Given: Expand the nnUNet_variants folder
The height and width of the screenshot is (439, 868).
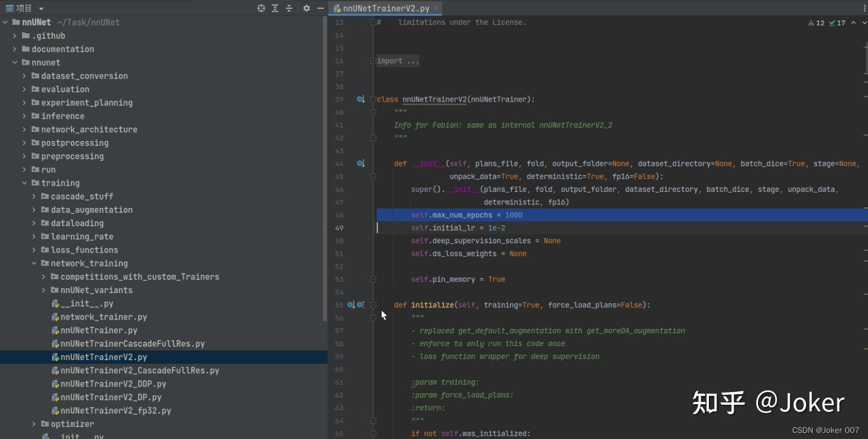Looking at the screenshot, I should click(x=44, y=290).
